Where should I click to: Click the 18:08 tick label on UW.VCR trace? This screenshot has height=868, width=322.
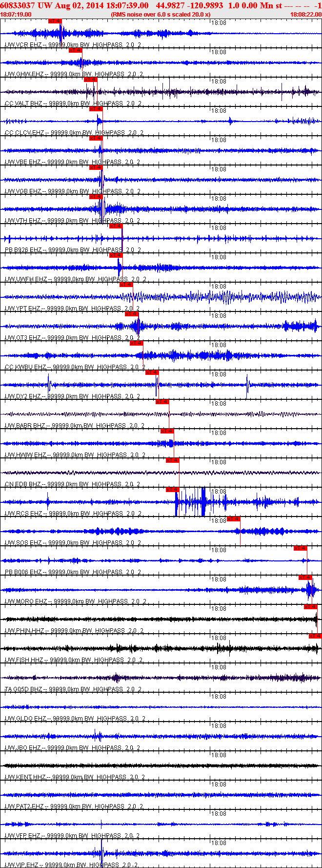click(x=219, y=23)
